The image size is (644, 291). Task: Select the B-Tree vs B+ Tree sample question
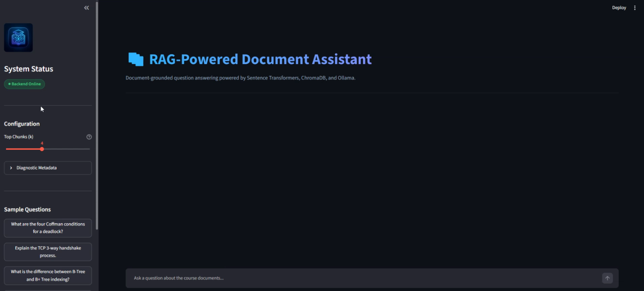pos(48,275)
